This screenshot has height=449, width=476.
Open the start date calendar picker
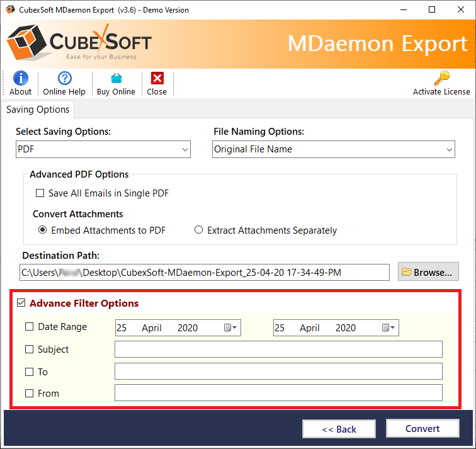(x=230, y=327)
